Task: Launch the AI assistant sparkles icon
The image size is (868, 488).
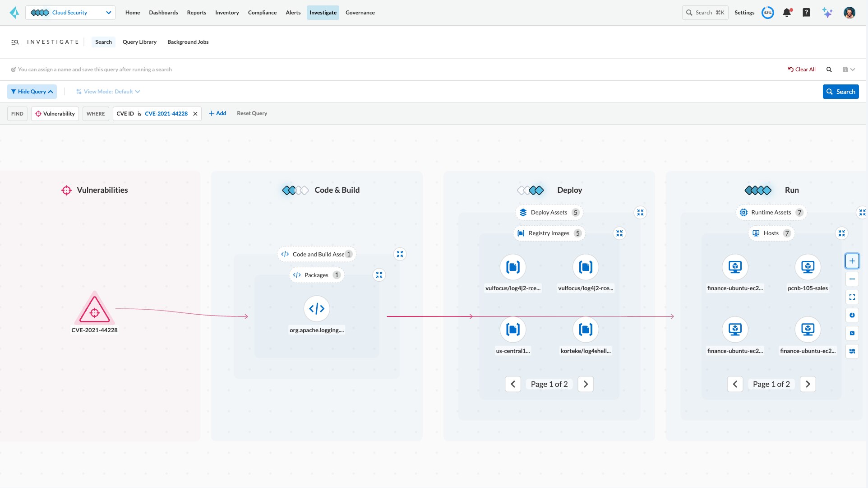Action: pos(828,13)
